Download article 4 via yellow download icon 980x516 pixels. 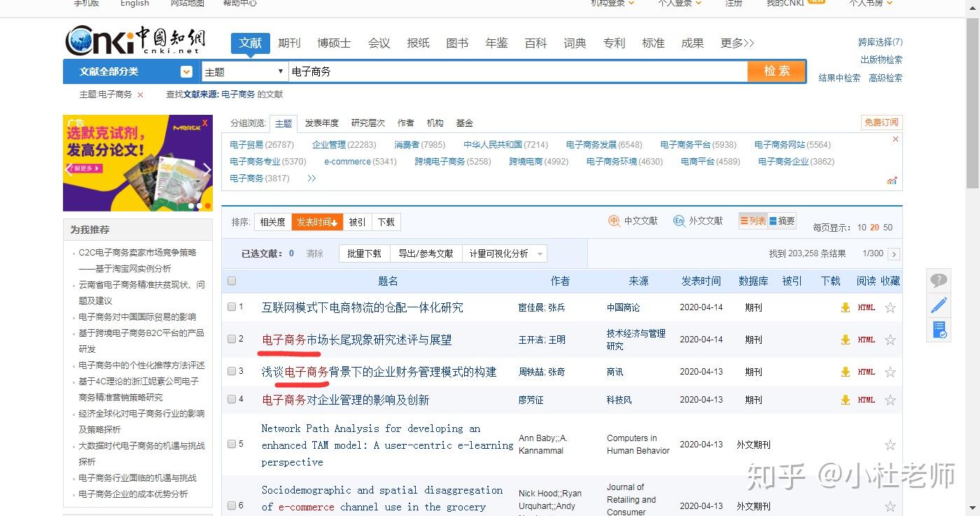click(846, 400)
